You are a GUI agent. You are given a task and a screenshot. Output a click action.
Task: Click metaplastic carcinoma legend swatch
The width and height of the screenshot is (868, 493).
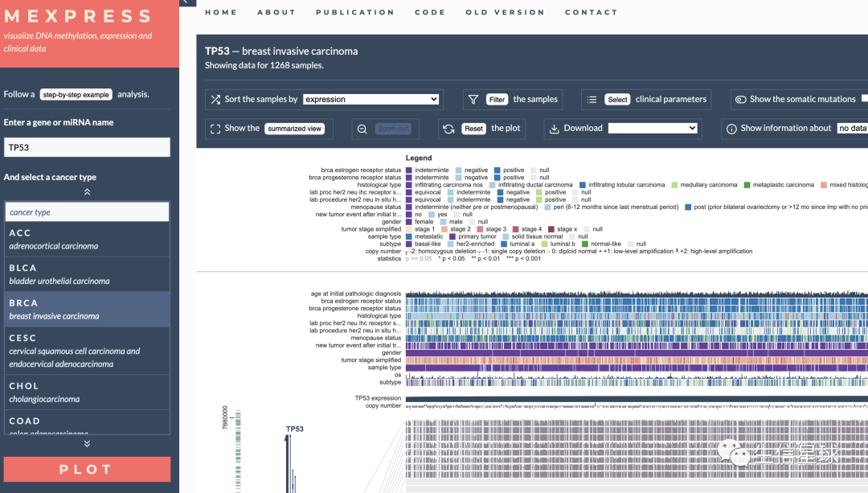(x=747, y=185)
